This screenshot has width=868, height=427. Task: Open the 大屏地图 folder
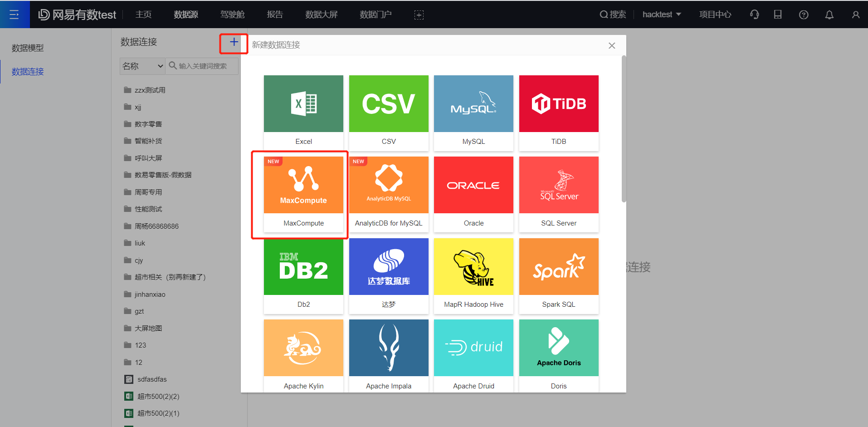pyautogui.click(x=143, y=328)
